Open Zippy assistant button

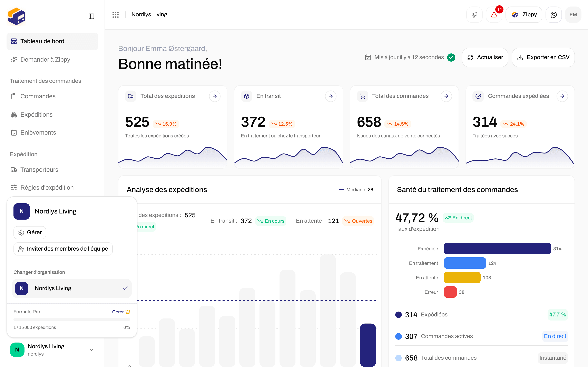[524, 15]
